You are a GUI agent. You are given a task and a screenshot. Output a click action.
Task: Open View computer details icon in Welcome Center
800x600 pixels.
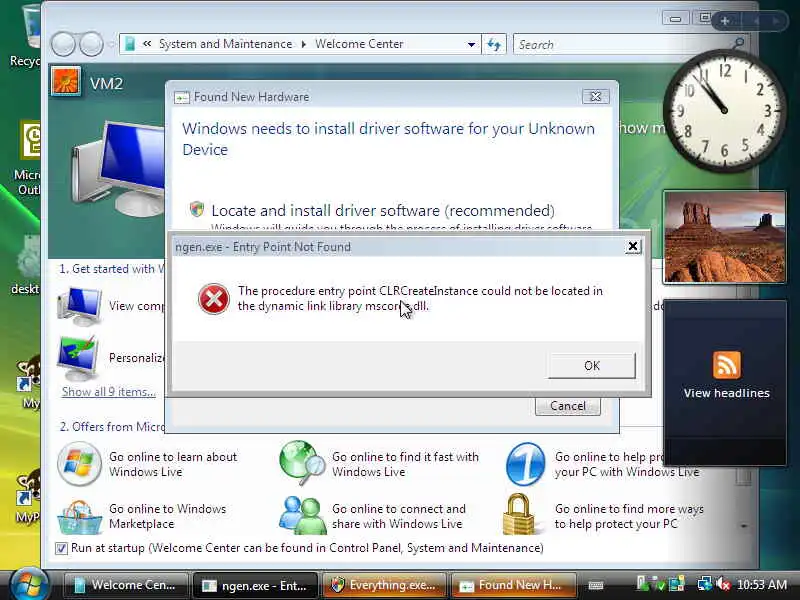point(80,306)
